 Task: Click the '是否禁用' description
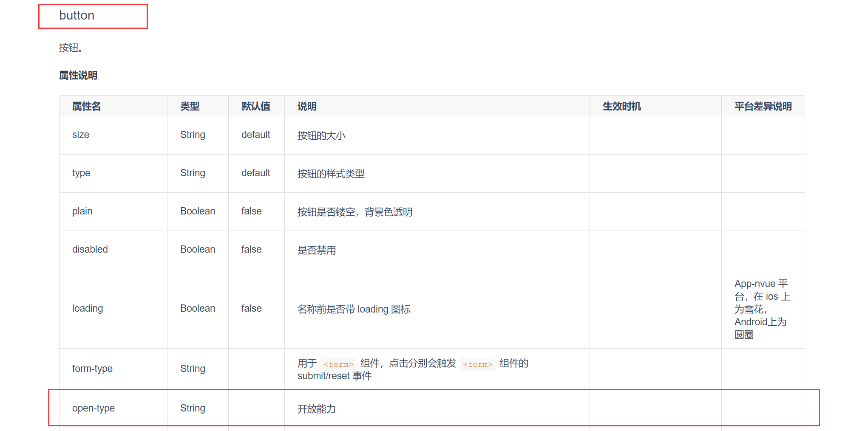click(x=317, y=250)
